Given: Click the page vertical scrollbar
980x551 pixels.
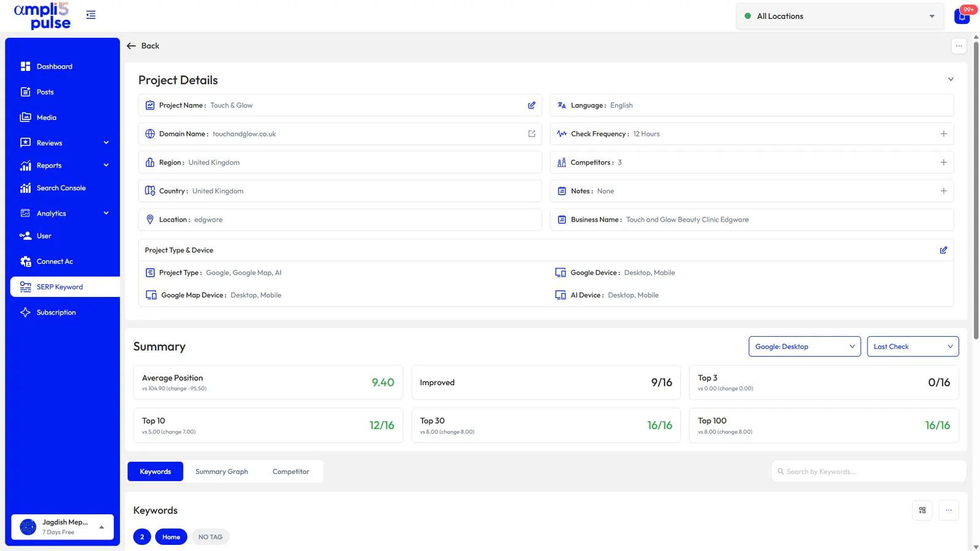Looking at the screenshot, I should pos(976,190).
